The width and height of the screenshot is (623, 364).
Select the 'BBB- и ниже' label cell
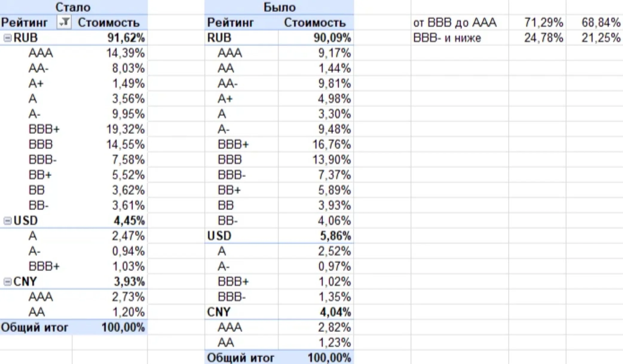point(460,38)
